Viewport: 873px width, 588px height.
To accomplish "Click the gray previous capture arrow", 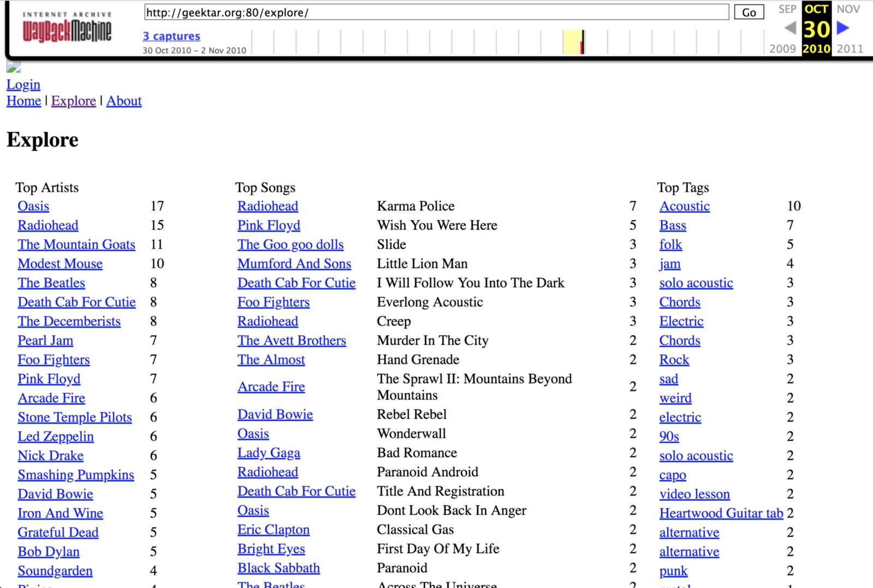I will (x=790, y=28).
